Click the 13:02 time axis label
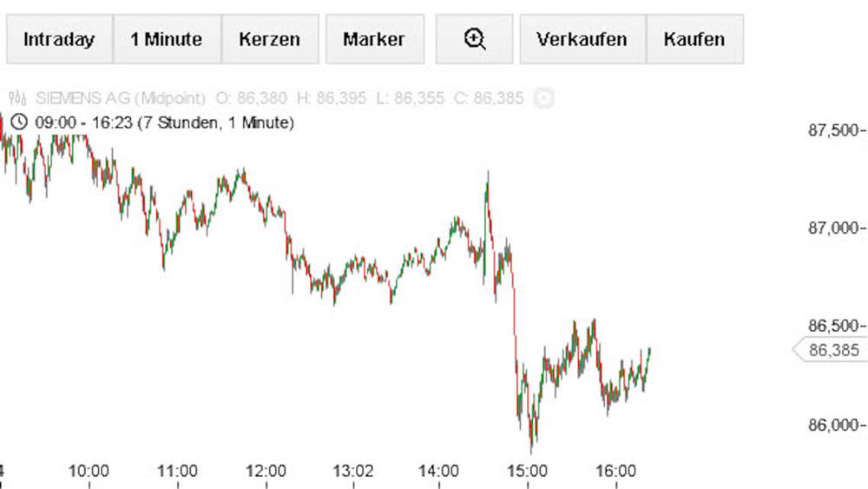Image resolution: width=868 pixels, height=489 pixels. tap(354, 472)
